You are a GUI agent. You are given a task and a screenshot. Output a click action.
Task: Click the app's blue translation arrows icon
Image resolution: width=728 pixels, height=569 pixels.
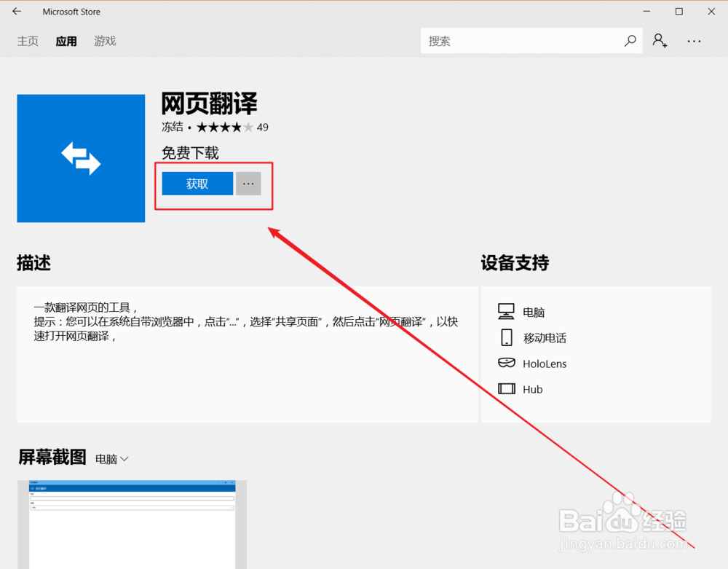(80, 158)
